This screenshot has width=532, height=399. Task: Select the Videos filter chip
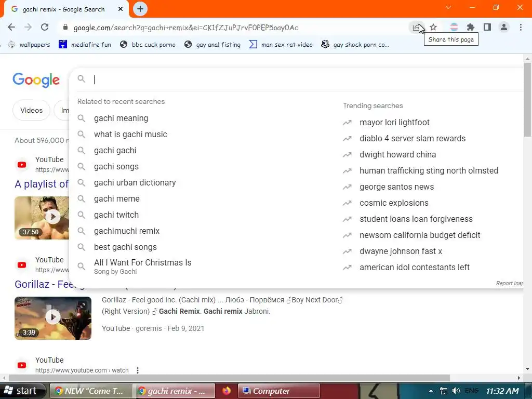click(x=31, y=110)
